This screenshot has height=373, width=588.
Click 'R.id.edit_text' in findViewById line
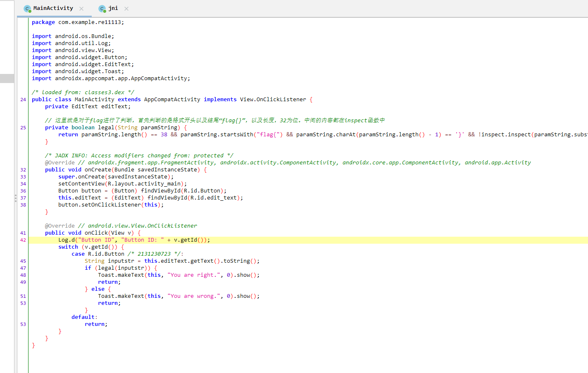[213, 198]
